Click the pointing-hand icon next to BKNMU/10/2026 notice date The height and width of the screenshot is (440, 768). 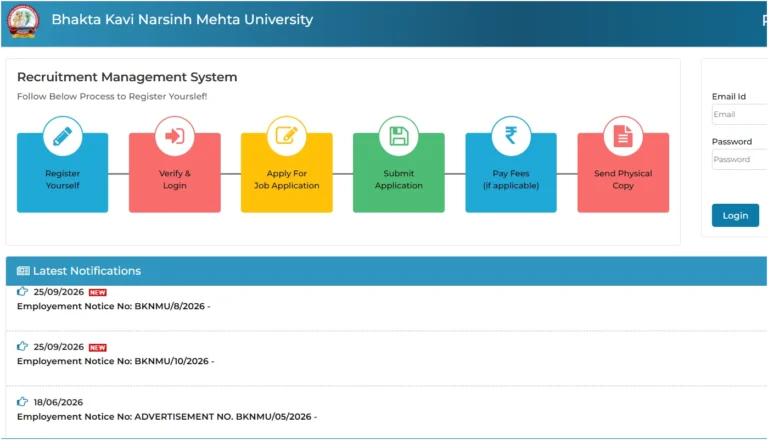[22, 346]
